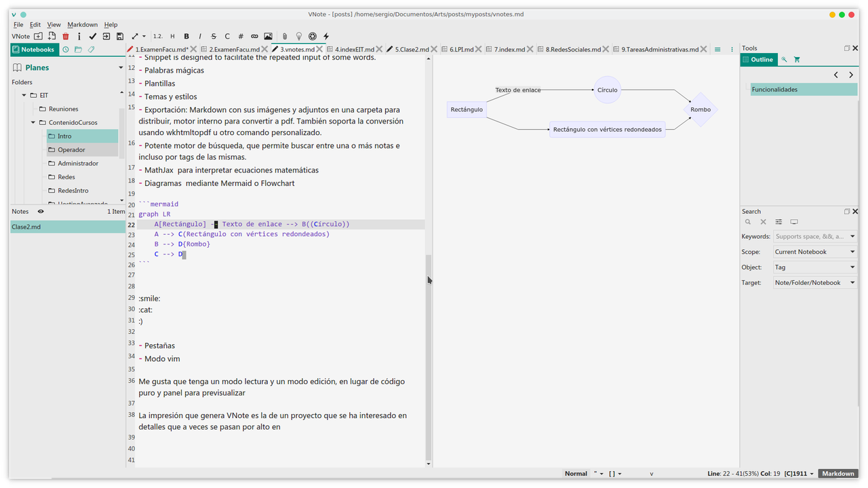This screenshot has height=488, width=868.
Task: Toggle heading numbering with the 1.2. icon
Action: pyautogui.click(x=157, y=36)
